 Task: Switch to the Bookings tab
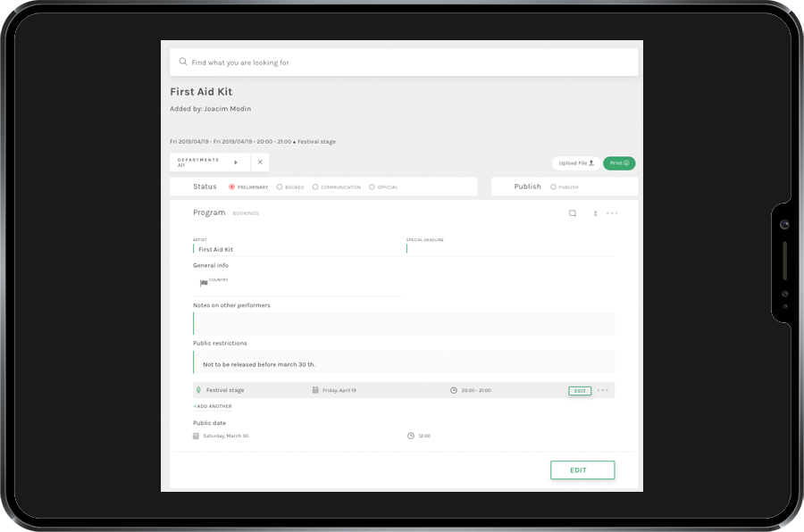click(246, 213)
